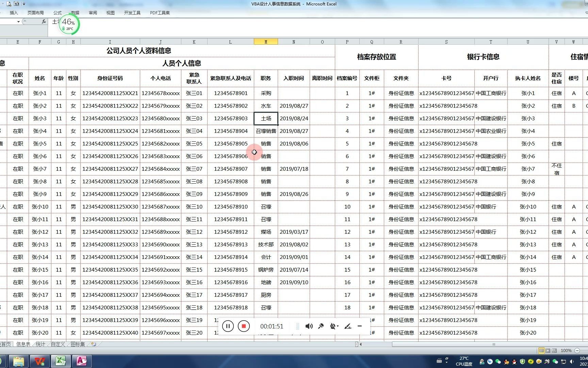Image resolution: width=588 pixels, height=368 pixels.
Task: Switch to the 图标集 sheet tab
Action: pos(78,344)
